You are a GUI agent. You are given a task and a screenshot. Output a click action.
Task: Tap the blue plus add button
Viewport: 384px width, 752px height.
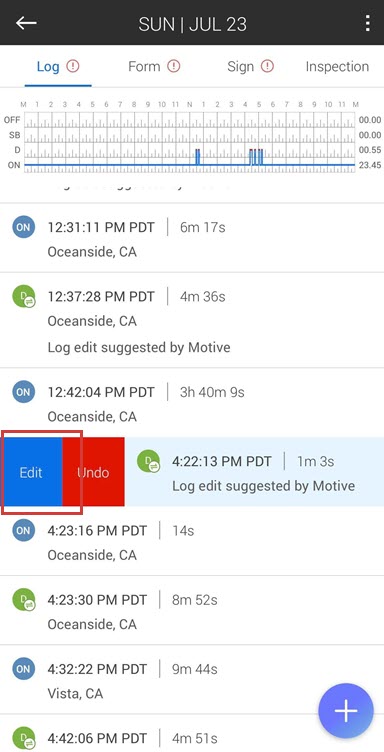[x=346, y=711]
